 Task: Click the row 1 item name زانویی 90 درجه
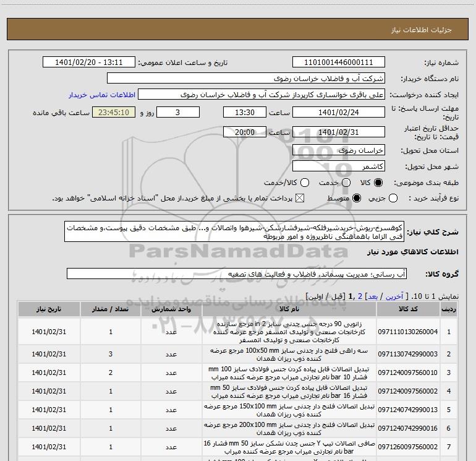click(289, 332)
